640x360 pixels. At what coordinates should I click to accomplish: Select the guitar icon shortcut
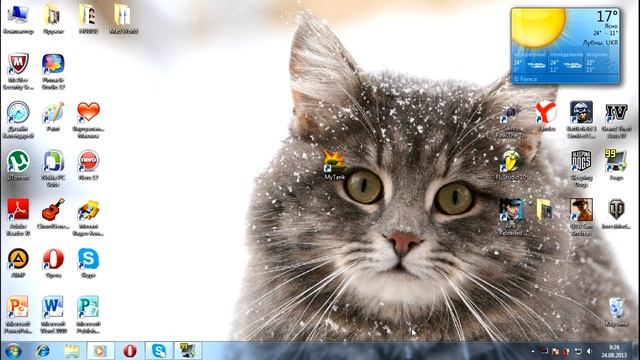(x=53, y=209)
